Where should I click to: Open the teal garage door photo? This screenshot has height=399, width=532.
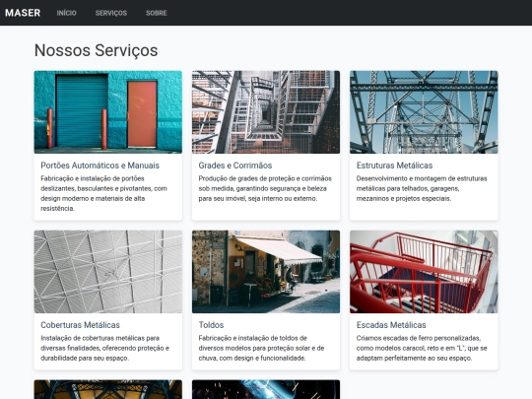point(108,112)
